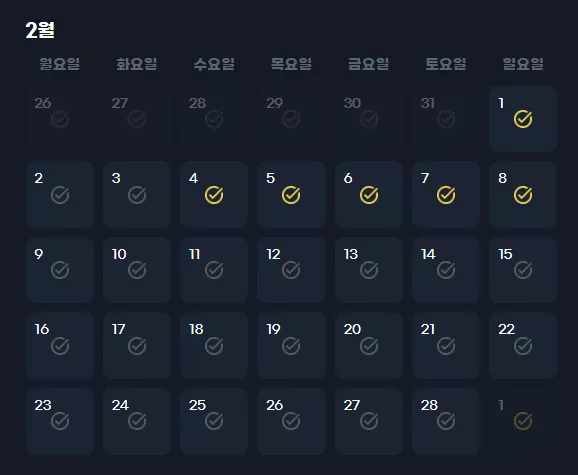Screen dimensions: 578x475
Task: Click the grey check icon on day 2
Action: tap(60, 195)
